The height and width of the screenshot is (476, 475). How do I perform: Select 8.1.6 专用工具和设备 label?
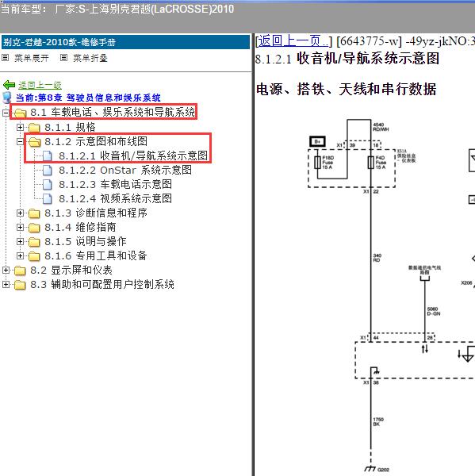point(96,256)
